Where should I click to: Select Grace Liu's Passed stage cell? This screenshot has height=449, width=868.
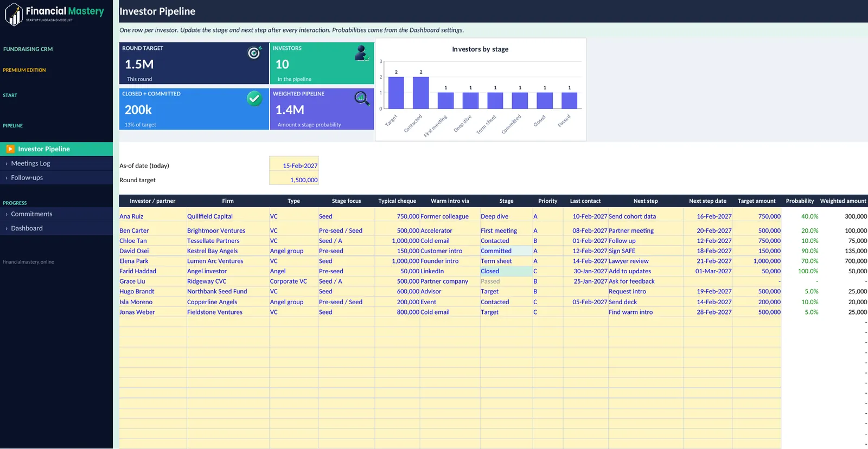point(506,281)
